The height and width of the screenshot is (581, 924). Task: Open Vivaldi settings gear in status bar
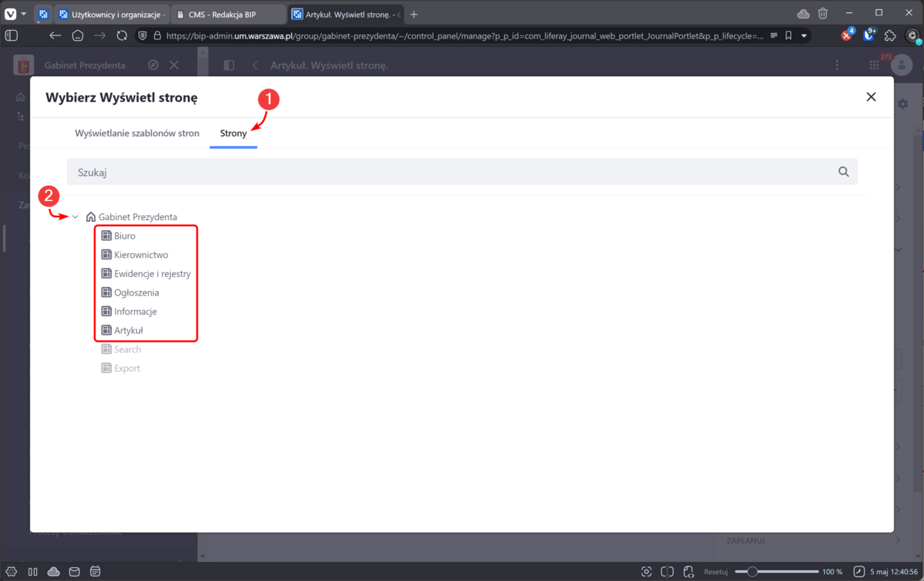coord(12,572)
